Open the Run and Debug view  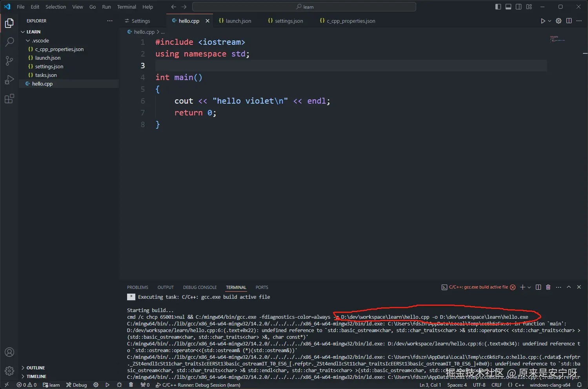pyautogui.click(x=9, y=80)
